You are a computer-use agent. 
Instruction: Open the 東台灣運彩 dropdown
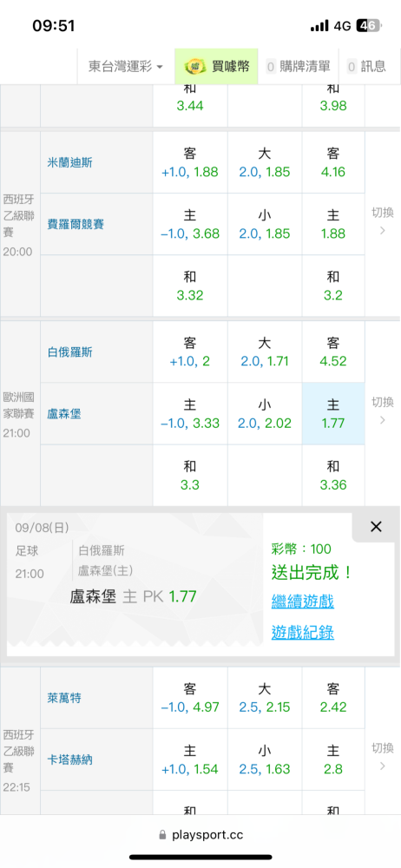point(126,67)
